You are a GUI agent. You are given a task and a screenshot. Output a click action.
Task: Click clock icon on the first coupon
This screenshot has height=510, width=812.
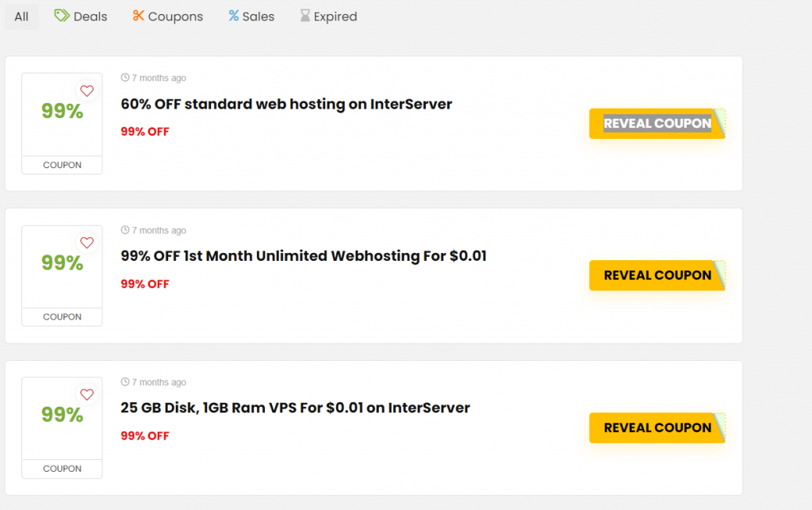(x=125, y=78)
